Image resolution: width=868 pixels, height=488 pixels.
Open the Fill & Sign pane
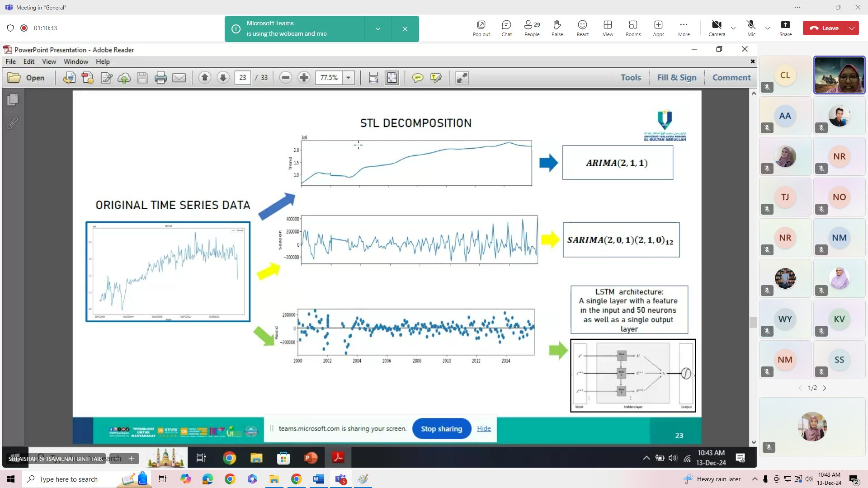tap(676, 78)
